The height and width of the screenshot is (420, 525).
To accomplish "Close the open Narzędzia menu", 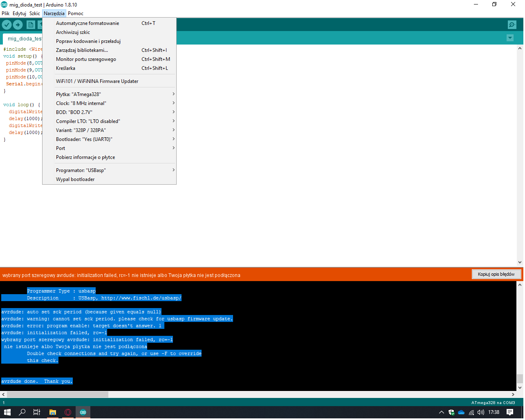I will point(54,13).
